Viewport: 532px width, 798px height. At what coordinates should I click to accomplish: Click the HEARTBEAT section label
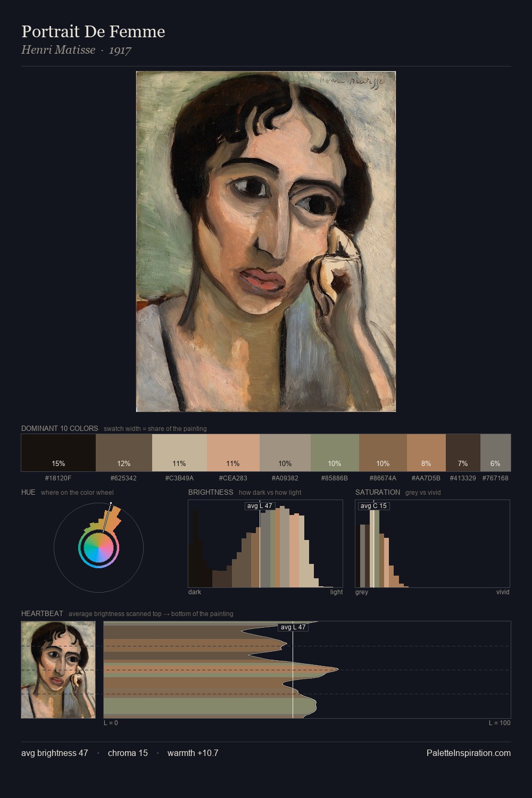coord(42,613)
